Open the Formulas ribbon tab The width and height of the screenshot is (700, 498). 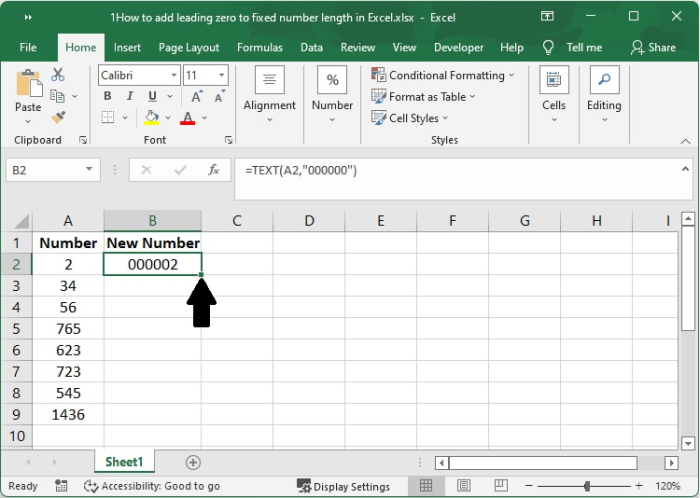click(x=259, y=47)
